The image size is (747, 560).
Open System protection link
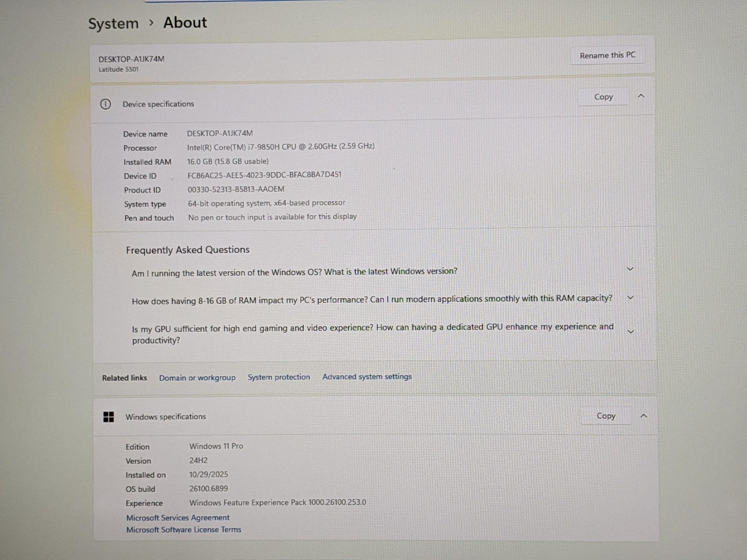tap(279, 377)
